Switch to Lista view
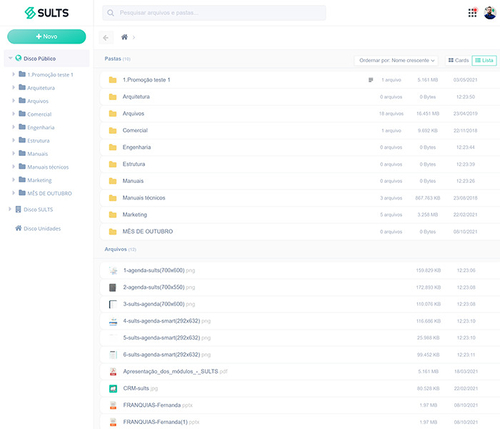The height and width of the screenshot is (429, 500). [x=484, y=60]
